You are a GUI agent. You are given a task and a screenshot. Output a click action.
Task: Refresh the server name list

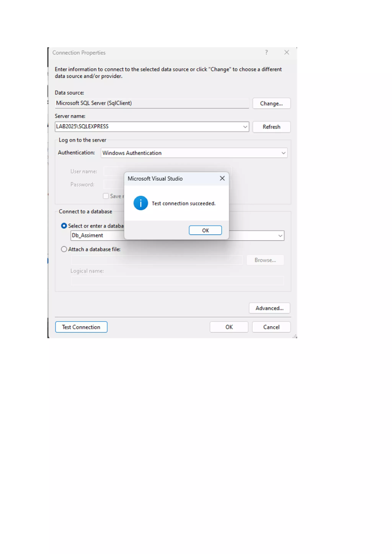(x=271, y=127)
